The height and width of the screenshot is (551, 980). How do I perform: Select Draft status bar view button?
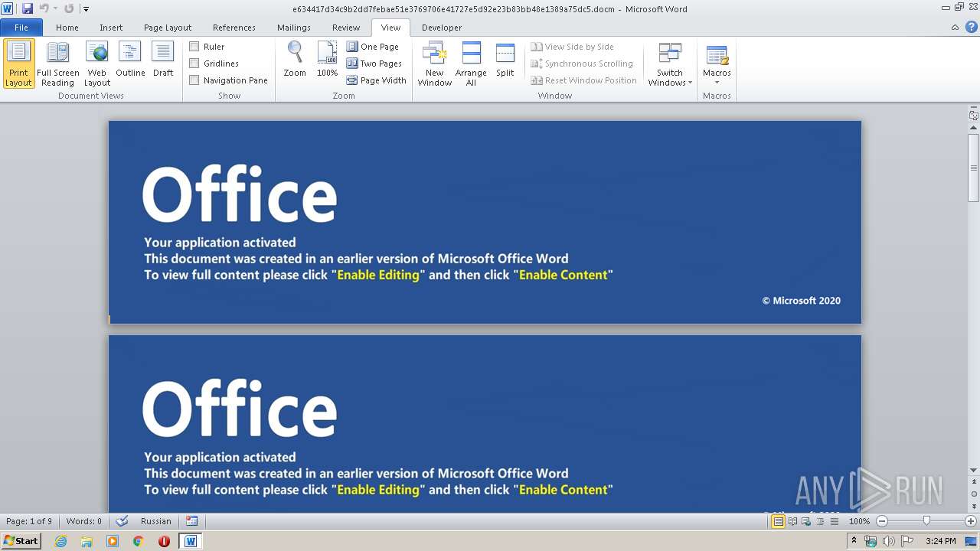point(834,521)
